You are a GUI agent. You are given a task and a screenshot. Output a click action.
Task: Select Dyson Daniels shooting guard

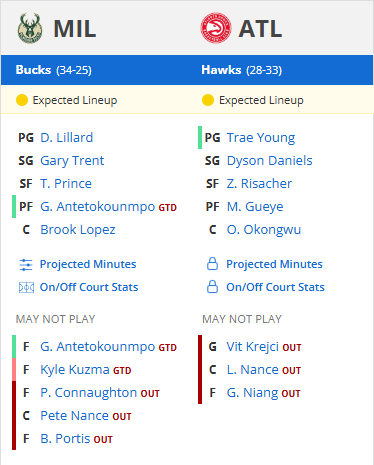(270, 161)
